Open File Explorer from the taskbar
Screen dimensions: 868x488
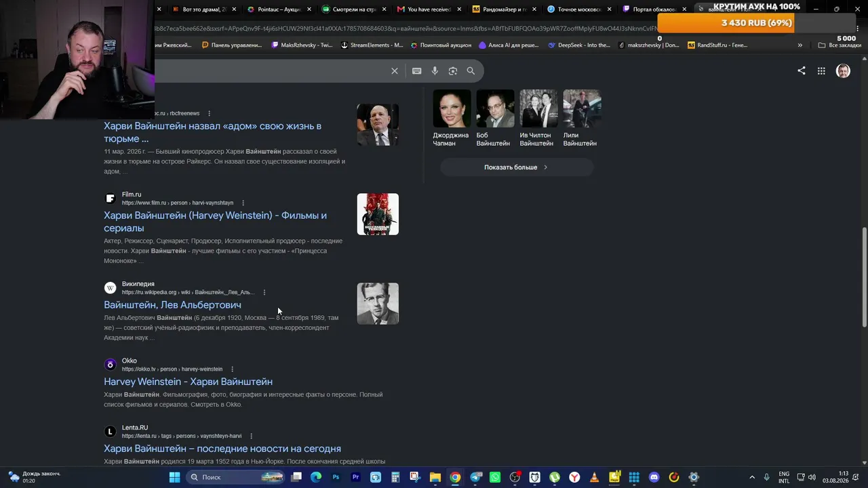(x=435, y=477)
